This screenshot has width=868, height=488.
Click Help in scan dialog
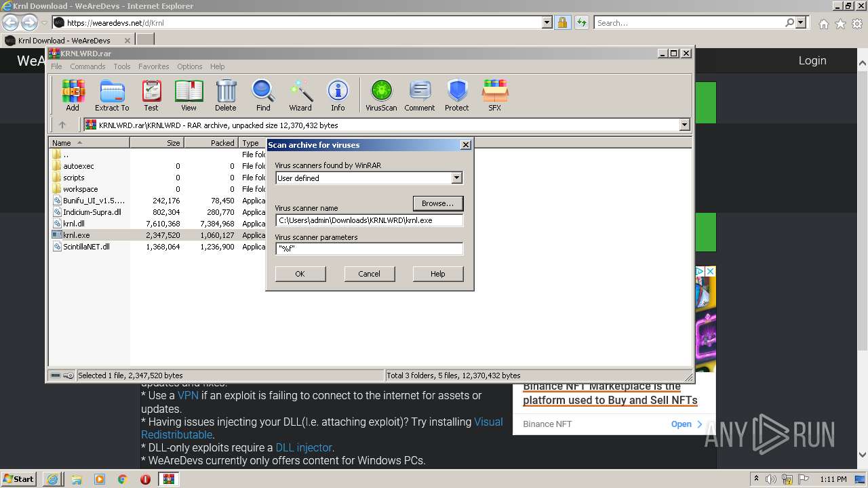(438, 274)
